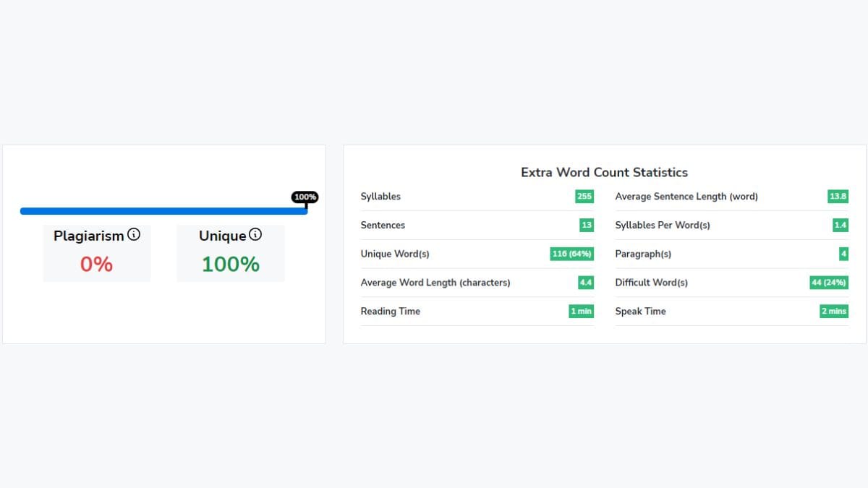Screen dimensions: 868x488
Task: Click the 100% tooltip label above the bar
Action: 305,196
